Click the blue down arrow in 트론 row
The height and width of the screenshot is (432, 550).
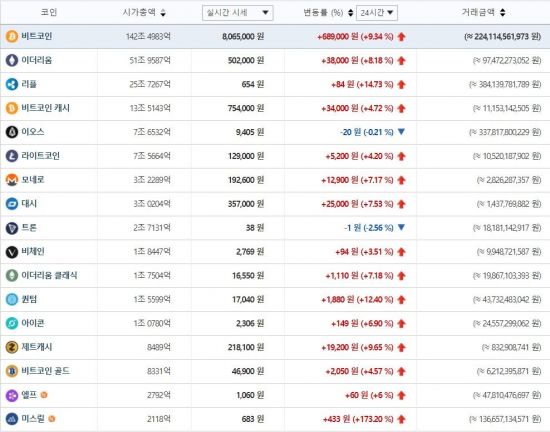(x=401, y=228)
